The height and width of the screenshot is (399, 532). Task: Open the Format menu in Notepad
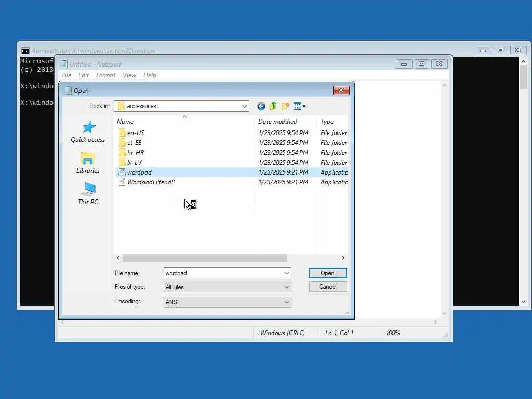pyautogui.click(x=105, y=75)
